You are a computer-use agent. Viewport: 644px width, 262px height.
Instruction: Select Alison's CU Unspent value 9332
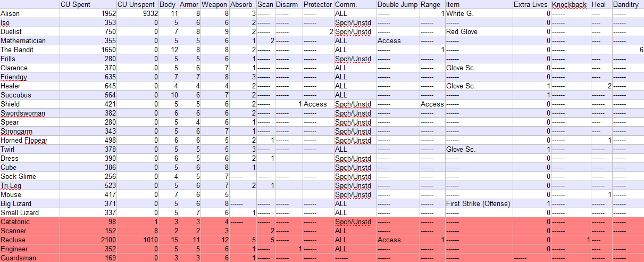point(137,13)
